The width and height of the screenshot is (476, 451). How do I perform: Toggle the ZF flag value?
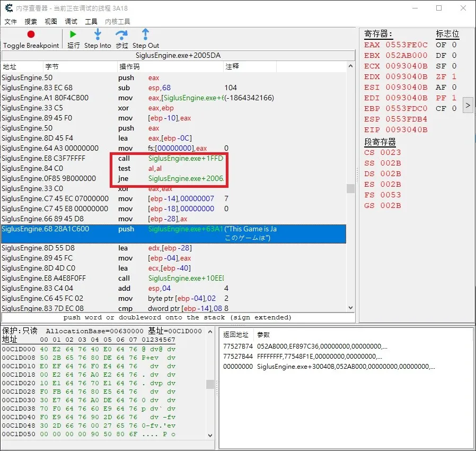pos(454,76)
